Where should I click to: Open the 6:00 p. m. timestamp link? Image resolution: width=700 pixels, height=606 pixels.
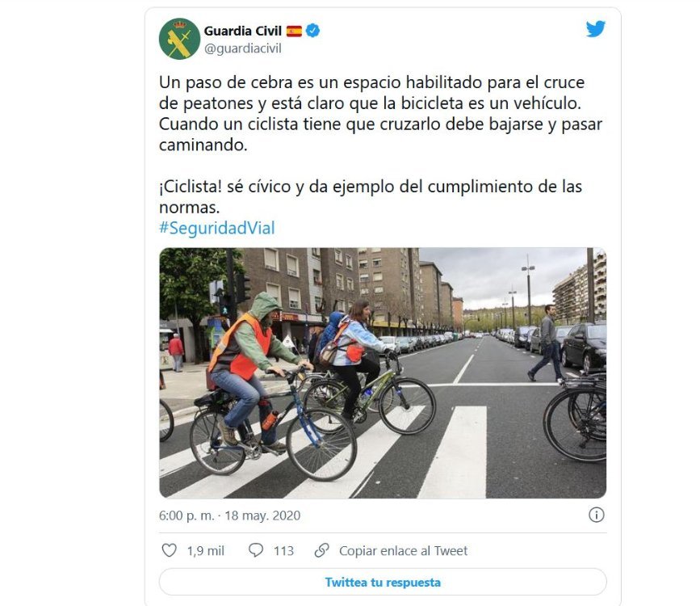coord(187,516)
